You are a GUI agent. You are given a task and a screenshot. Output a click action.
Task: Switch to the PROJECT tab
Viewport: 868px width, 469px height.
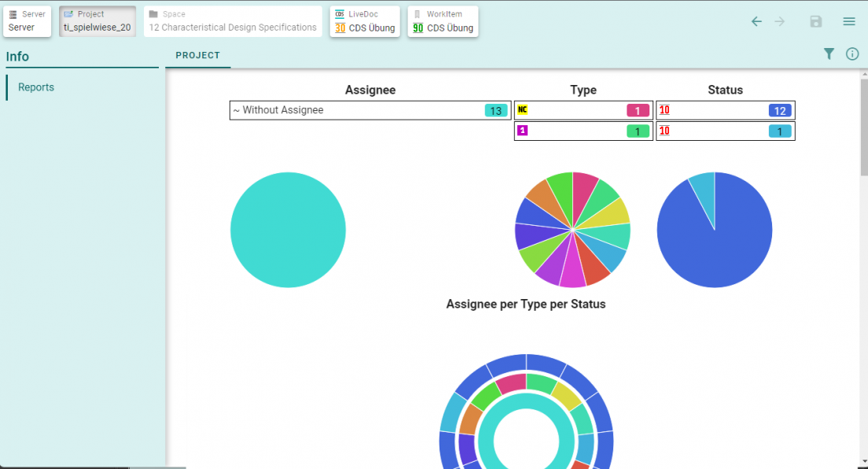198,56
